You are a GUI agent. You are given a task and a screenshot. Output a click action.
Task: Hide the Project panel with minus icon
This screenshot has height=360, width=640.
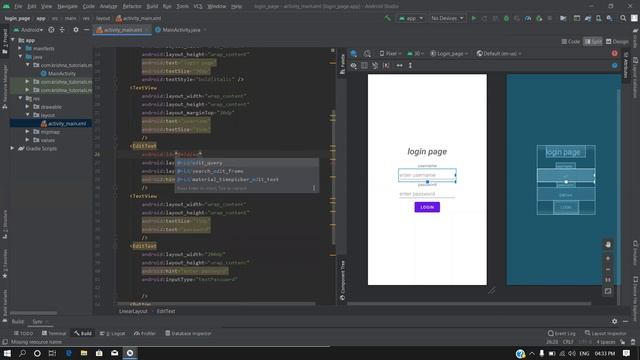coord(86,30)
